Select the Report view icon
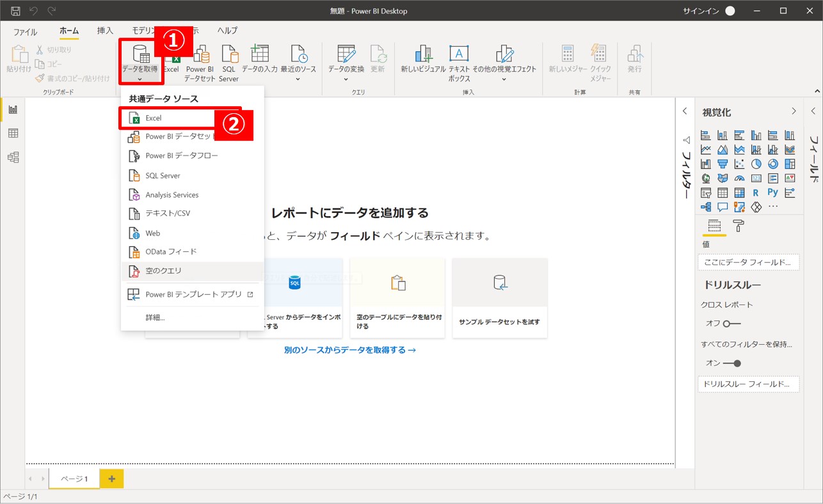The height and width of the screenshot is (504, 823). [x=13, y=109]
